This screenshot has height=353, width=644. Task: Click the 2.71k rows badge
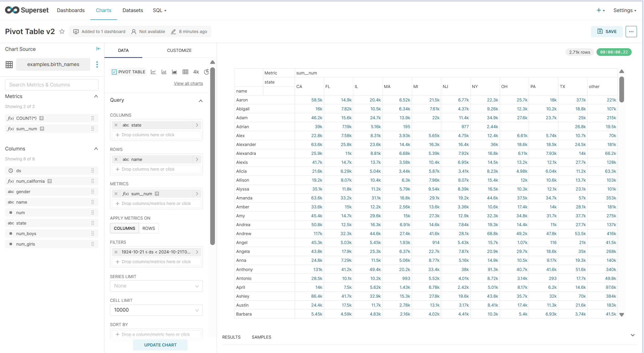click(579, 52)
